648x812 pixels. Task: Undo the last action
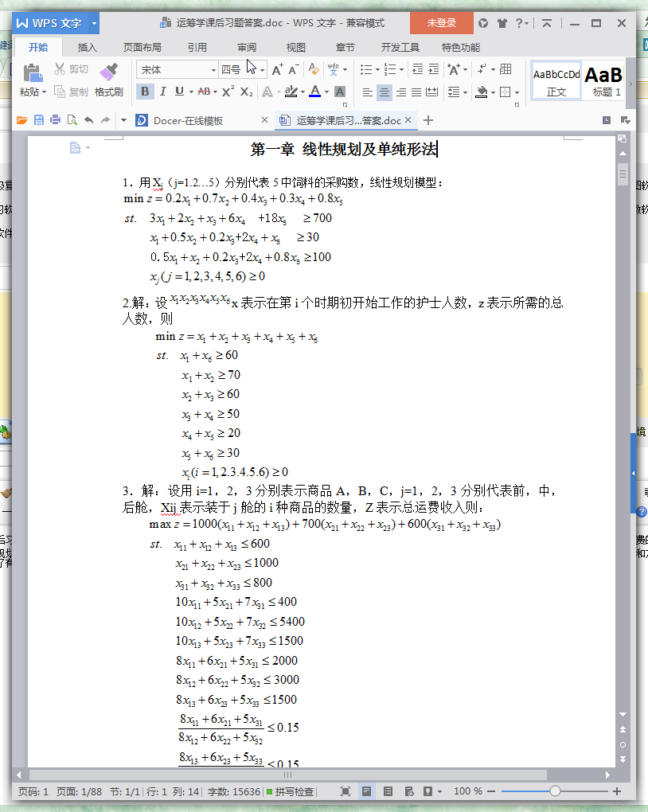[x=89, y=120]
